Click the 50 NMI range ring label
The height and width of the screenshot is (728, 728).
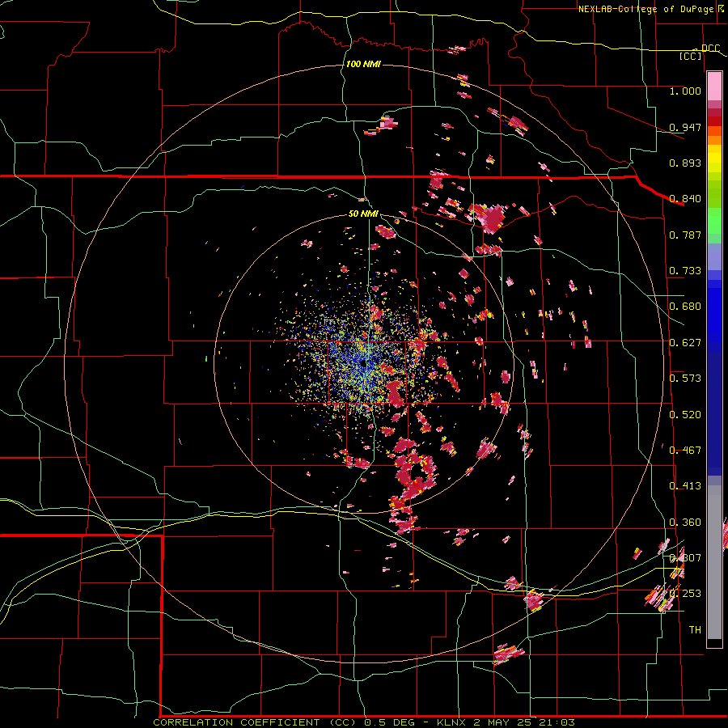(363, 214)
